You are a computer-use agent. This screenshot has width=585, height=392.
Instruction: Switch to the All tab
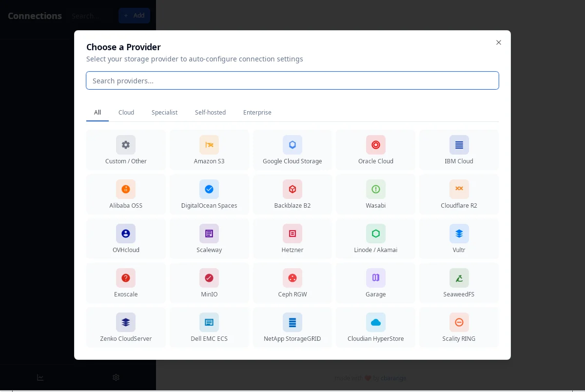pos(97,113)
